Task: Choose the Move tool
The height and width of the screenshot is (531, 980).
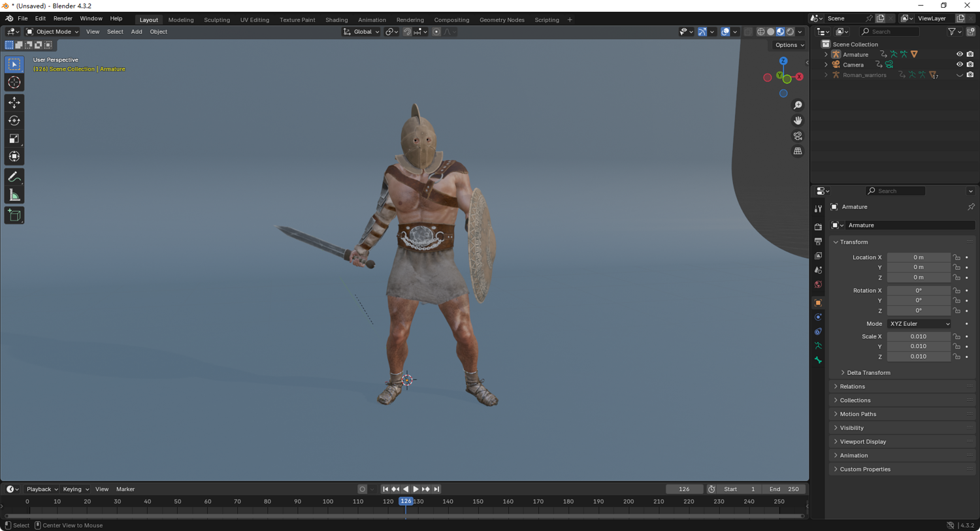Action: [x=14, y=103]
